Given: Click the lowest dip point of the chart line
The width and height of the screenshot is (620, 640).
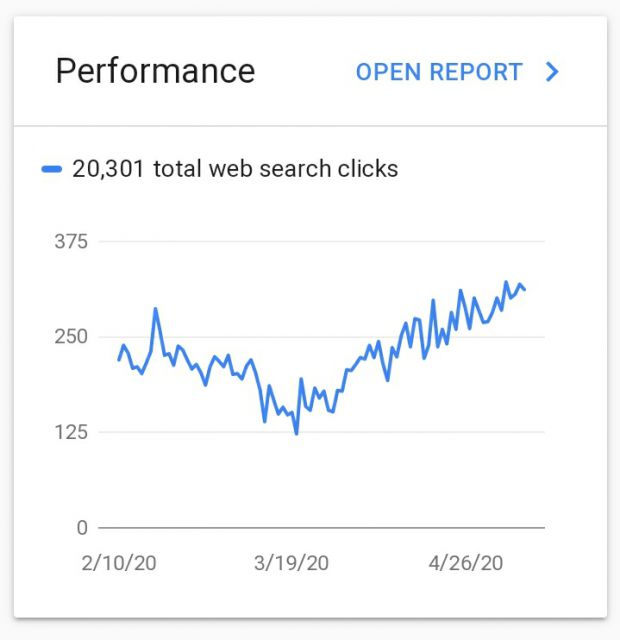Looking at the screenshot, I should [x=296, y=433].
